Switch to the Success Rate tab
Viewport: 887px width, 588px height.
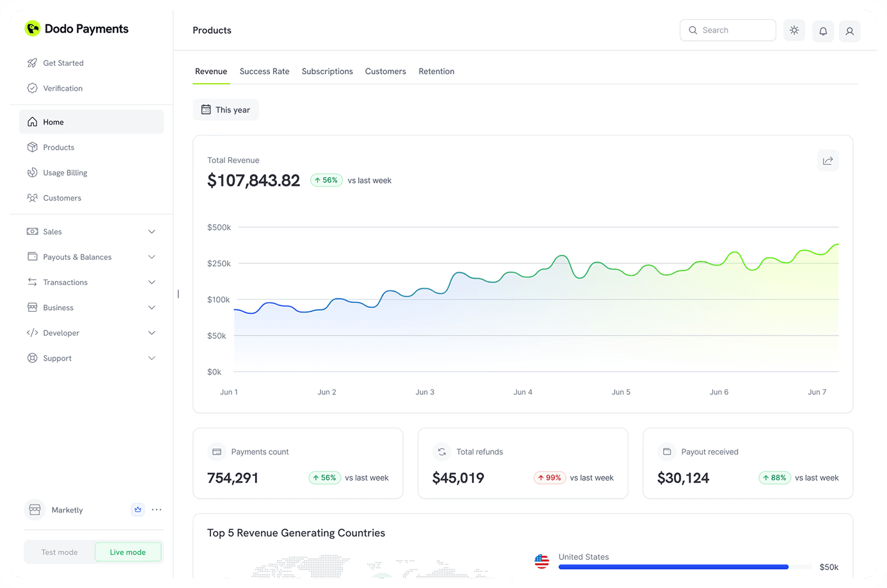pos(264,72)
